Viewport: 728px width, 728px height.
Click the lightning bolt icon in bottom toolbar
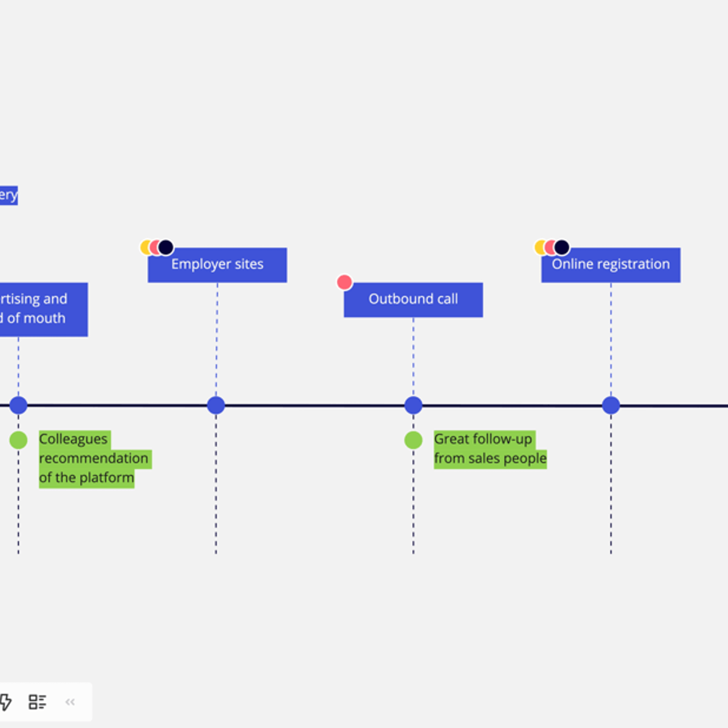(5, 702)
